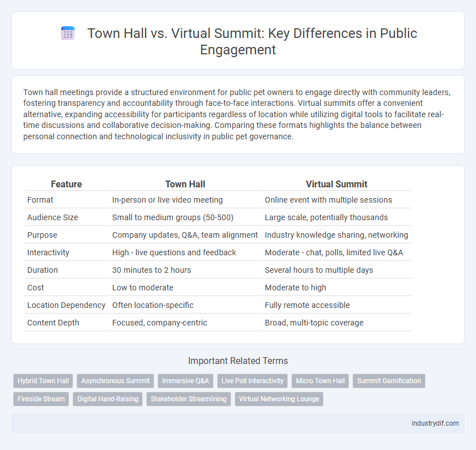476x450 pixels.
Task: Select the Interactivity row label
Action: click(48, 252)
